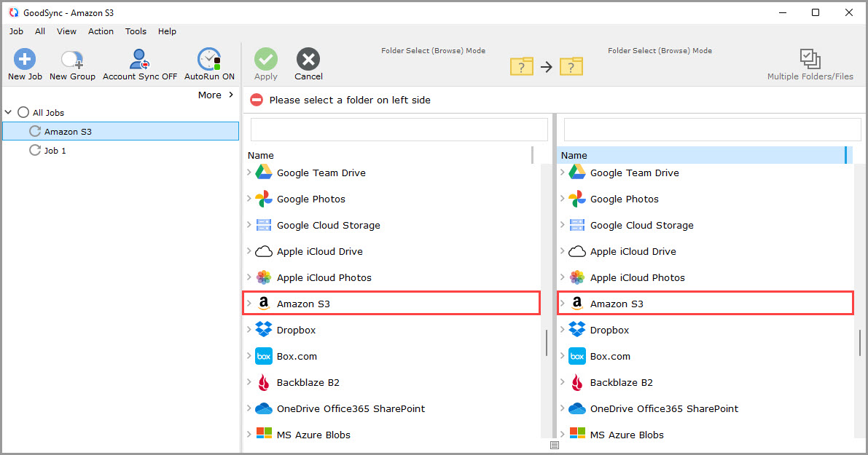The image size is (868, 455).
Task: Expand Apple iCloud Drive in right pane
Action: pyautogui.click(x=563, y=251)
